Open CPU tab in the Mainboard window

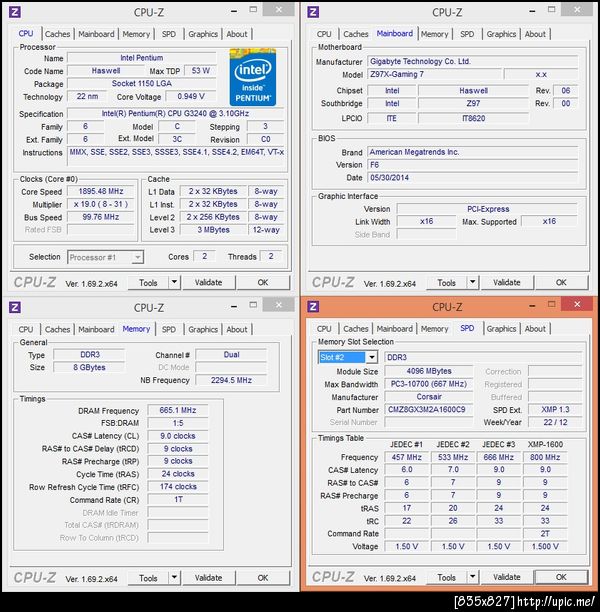(324, 34)
